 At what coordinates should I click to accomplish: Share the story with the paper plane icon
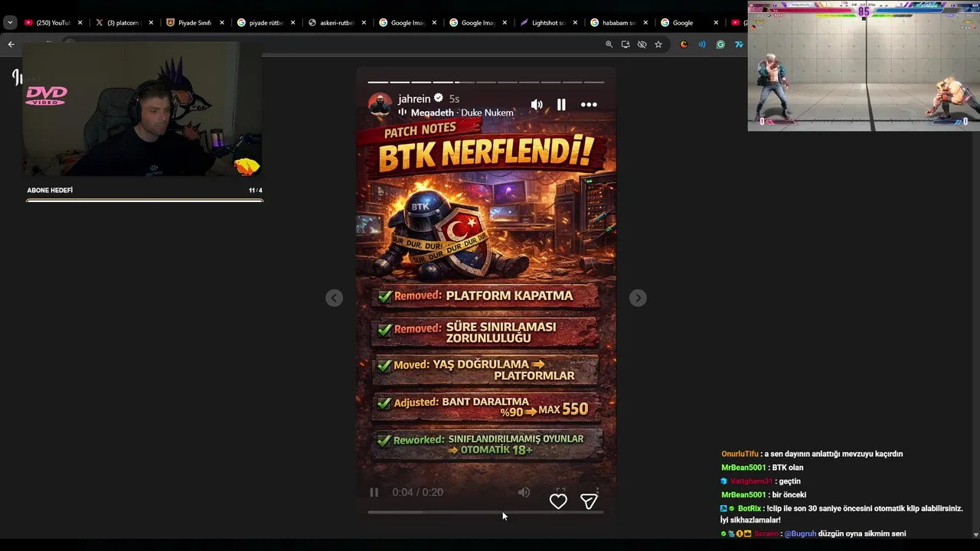tap(589, 501)
